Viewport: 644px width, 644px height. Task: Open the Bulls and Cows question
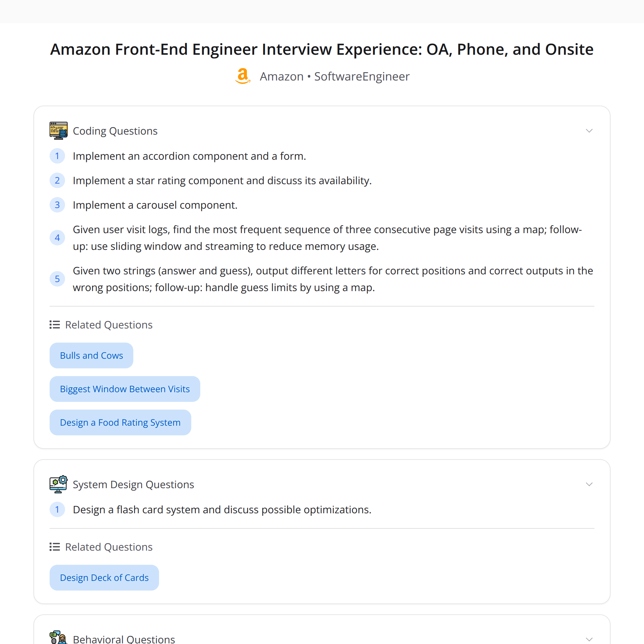(x=91, y=355)
